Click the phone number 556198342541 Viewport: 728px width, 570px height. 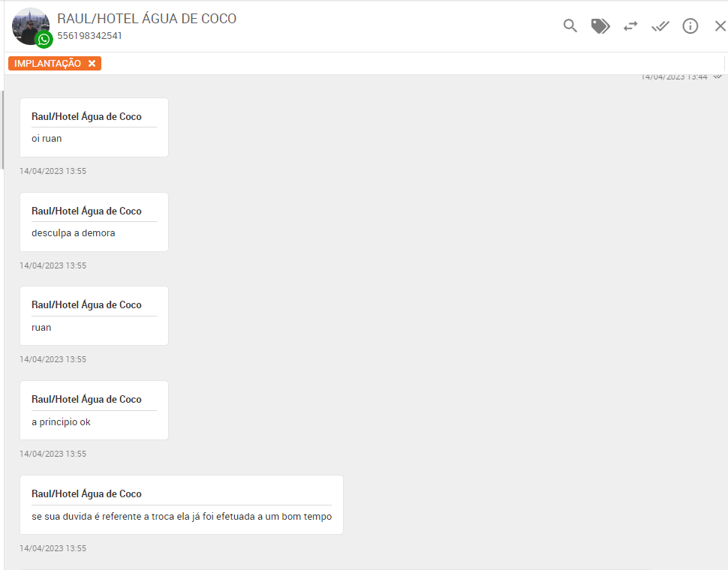(89, 36)
